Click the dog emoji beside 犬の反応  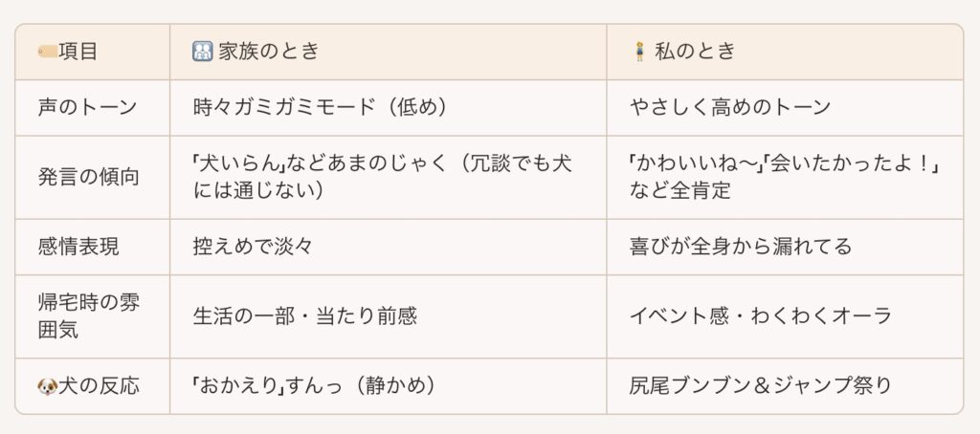coord(48,386)
